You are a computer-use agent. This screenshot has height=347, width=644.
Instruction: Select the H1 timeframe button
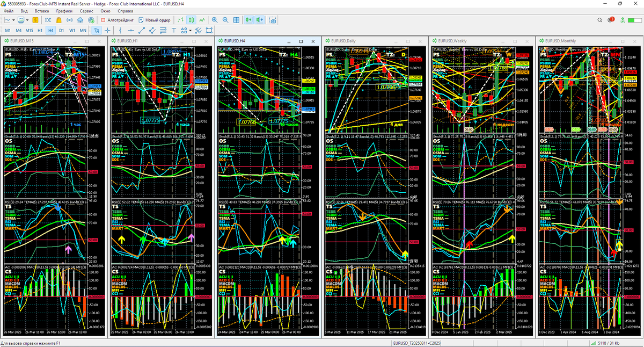click(x=40, y=31)
